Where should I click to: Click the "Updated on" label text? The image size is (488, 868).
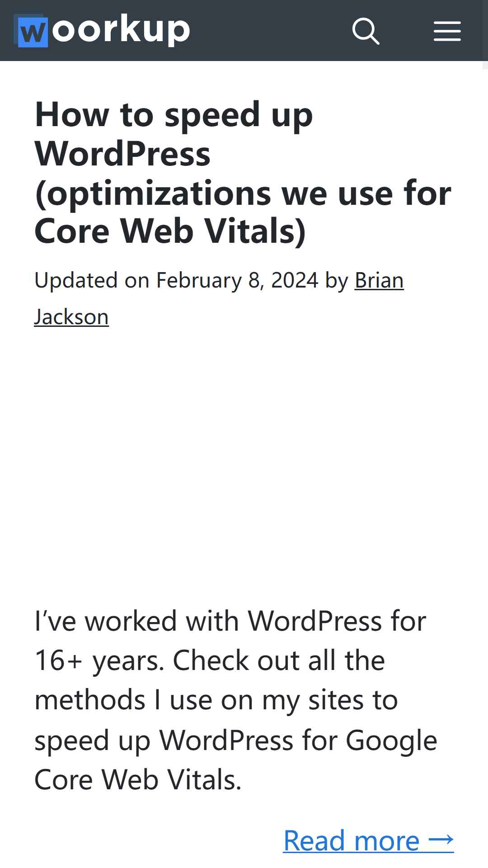(x=92, y=280)
